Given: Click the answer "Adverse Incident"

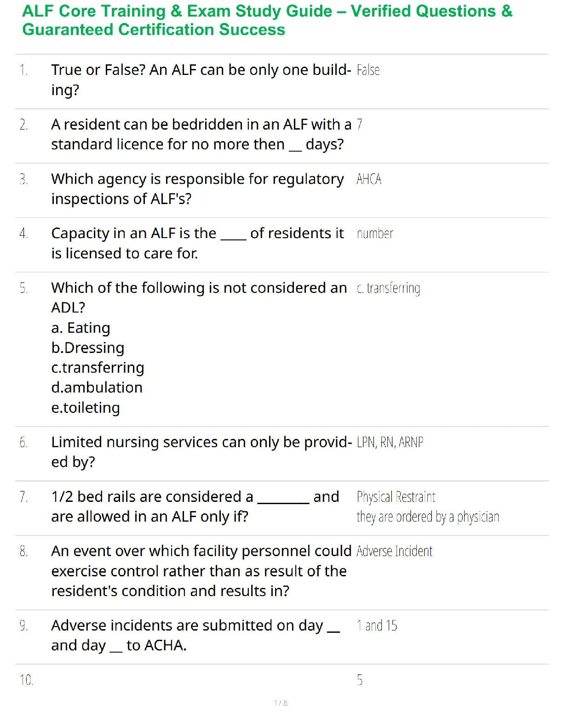Looking at the screenshot, I should (394, 552).
